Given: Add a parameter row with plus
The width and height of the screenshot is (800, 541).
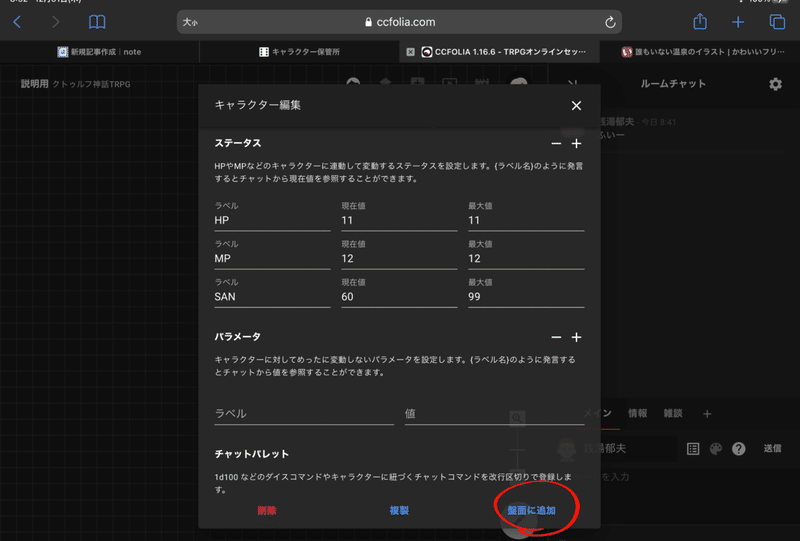Looking at the screenshot, I should click(x=576, y=337).
